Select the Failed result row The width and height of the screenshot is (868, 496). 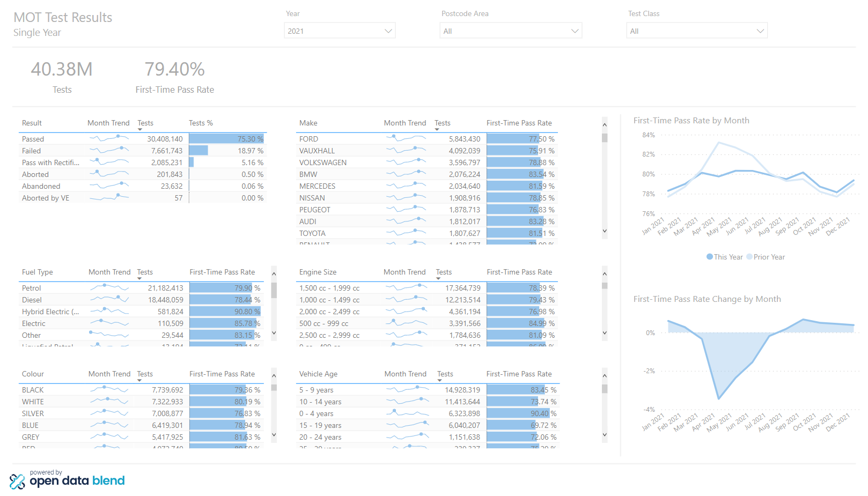[143, 151]
